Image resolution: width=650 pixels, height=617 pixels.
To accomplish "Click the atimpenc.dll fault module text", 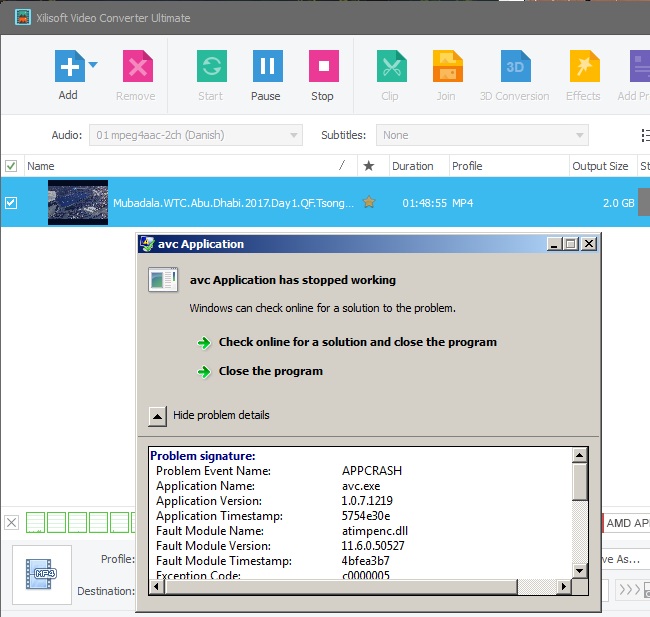I will tap(375, 531).
